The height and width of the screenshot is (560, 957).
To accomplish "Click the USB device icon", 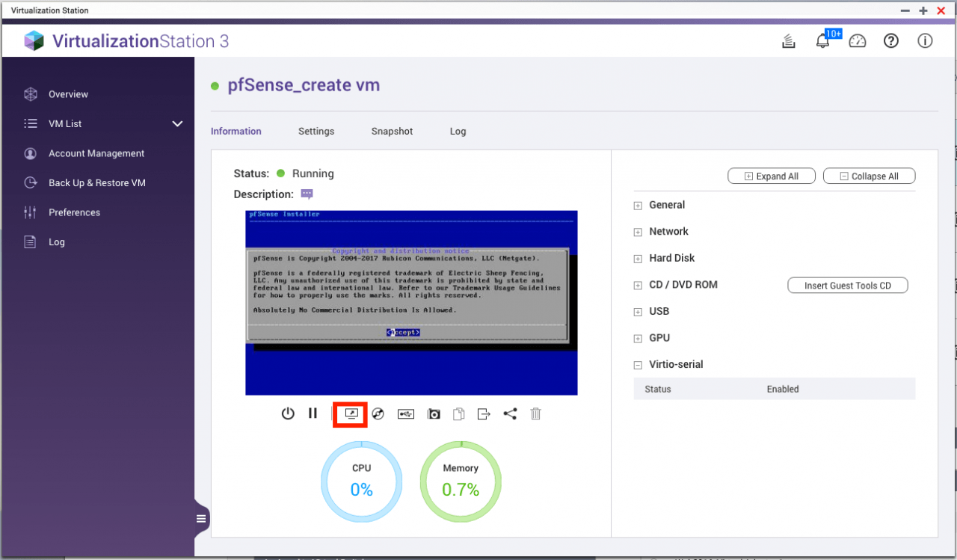I will pos(406,413).
